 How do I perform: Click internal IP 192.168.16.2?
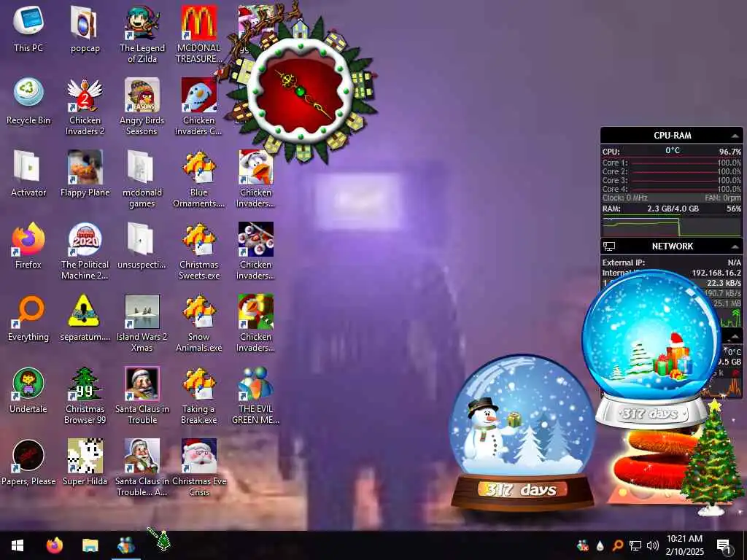(x=716, y=273)
